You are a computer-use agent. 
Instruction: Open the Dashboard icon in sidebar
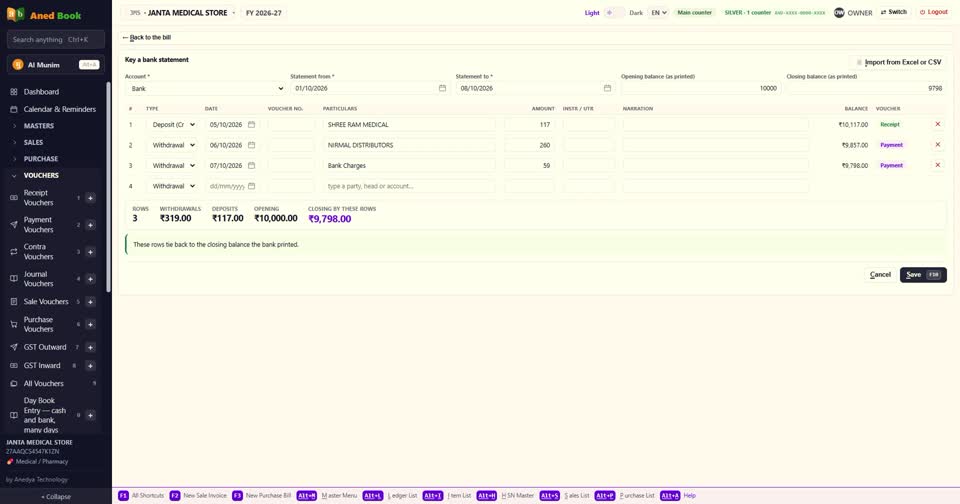[13, 92]
